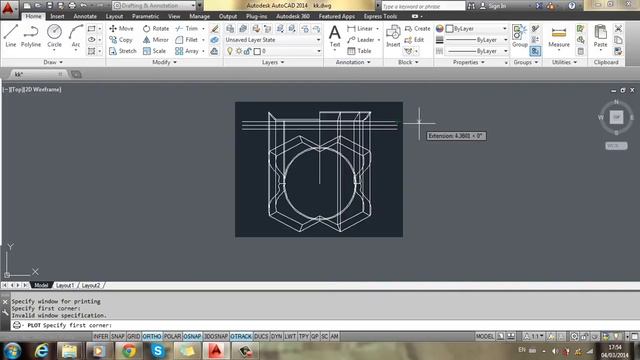Image resolution: width=640 pixels, height=360 pixels.
Task: Click the ViewCube TOP face
Action: click(616, 117)
